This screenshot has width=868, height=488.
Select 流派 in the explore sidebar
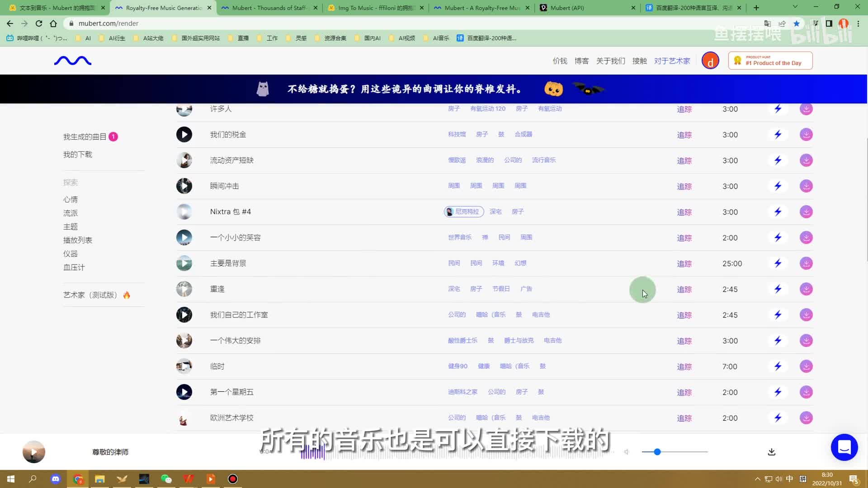point(71,213)
